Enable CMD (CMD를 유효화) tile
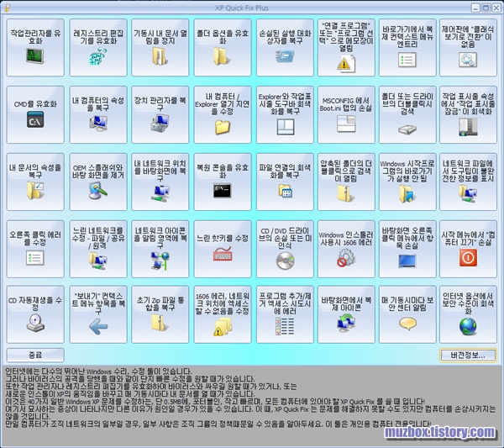The height and width of the screenshot is (448, 504). click(x=35, y=114)
